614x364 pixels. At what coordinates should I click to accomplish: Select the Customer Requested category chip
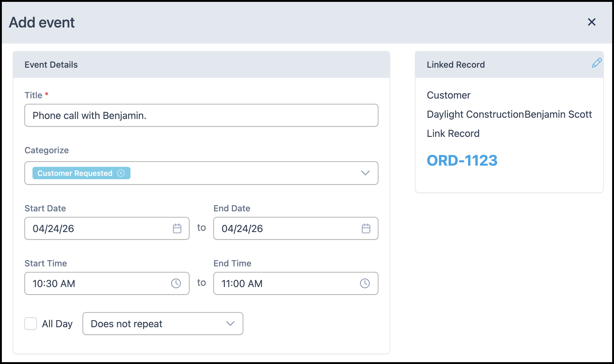click(x=75, y=173)
